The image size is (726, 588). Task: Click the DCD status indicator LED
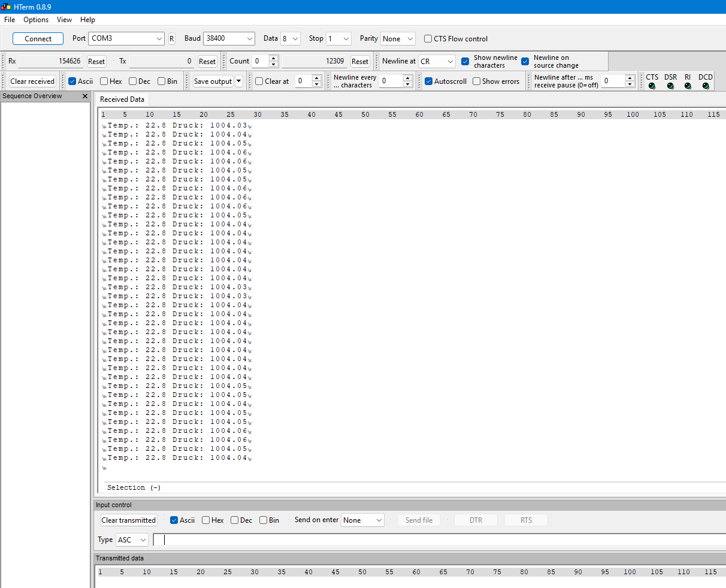click(x=706, y=86)
